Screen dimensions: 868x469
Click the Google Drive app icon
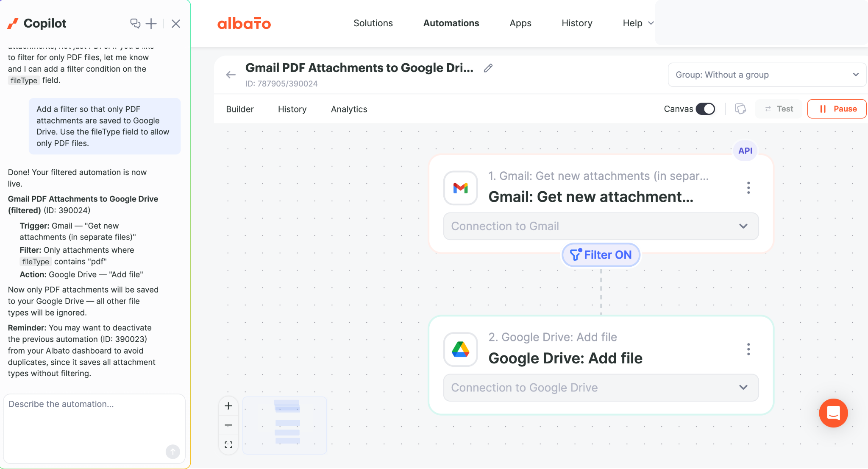pyautogui.click(x=461, y=349)
